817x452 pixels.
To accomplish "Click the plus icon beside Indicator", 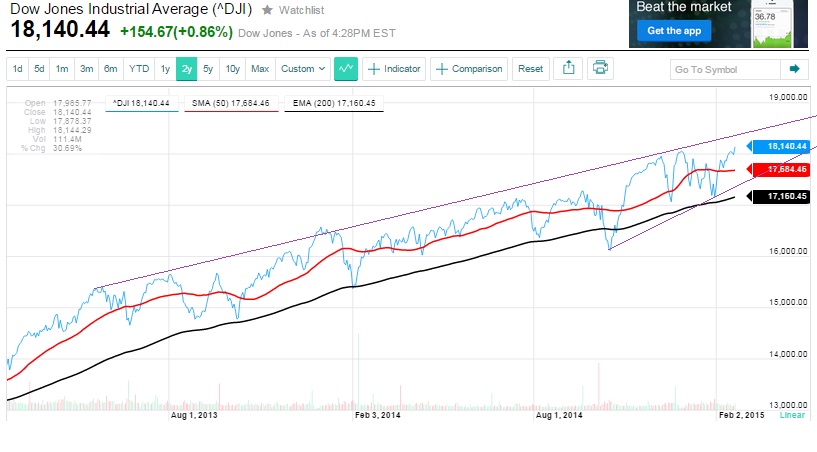I will (374, 69).
